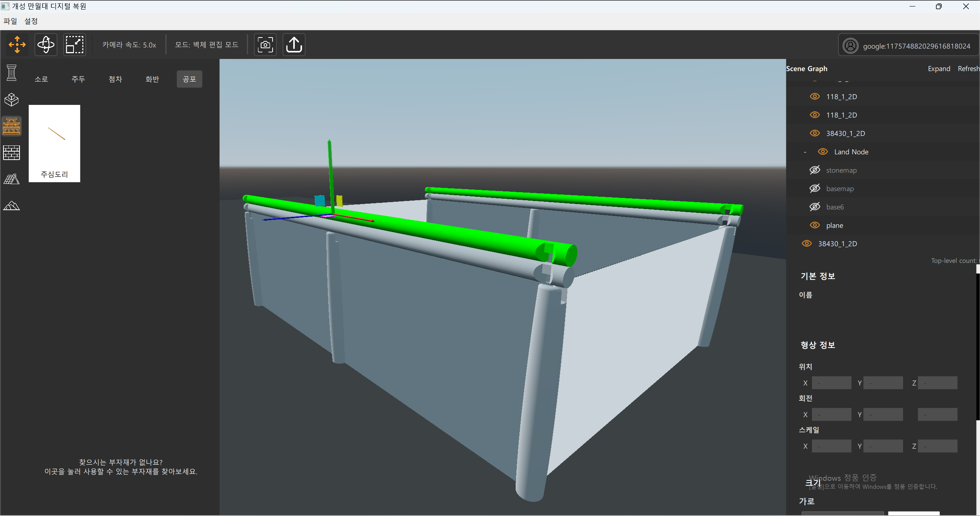Refresh the Scene Graph
980x516 pixels.
point(968,69)
